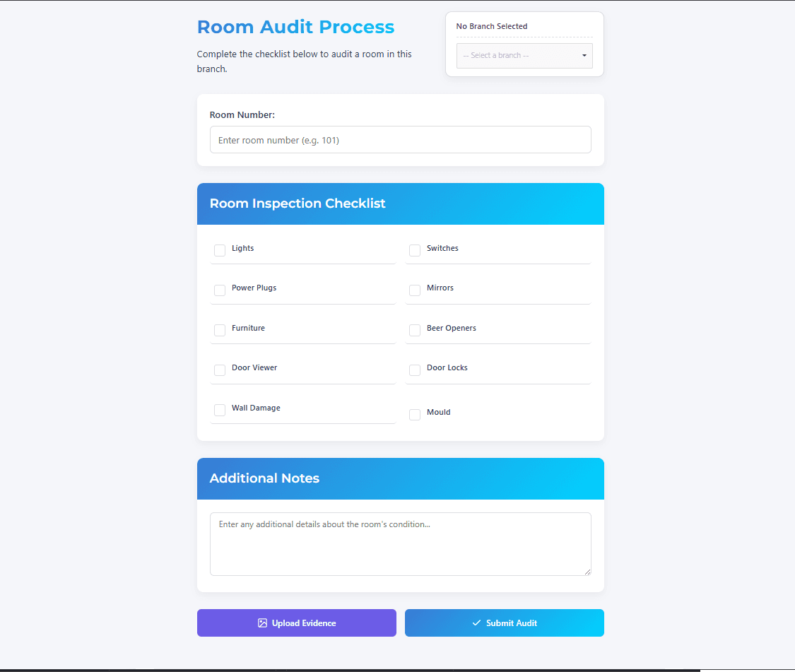Submit the audit form
Viewport: 795px width, 672px height.
[x=504, y=623]
